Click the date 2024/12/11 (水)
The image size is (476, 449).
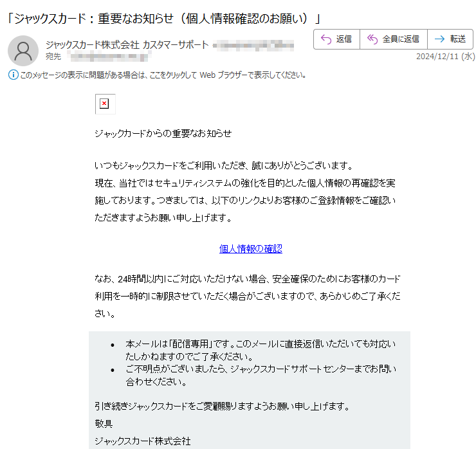click(445, 57)
